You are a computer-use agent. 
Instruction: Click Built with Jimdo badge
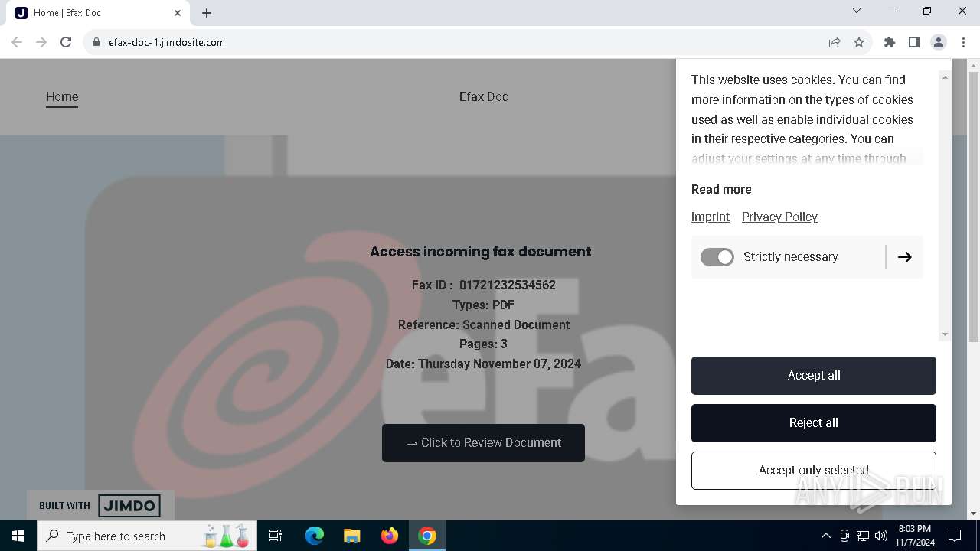(100, 505)
